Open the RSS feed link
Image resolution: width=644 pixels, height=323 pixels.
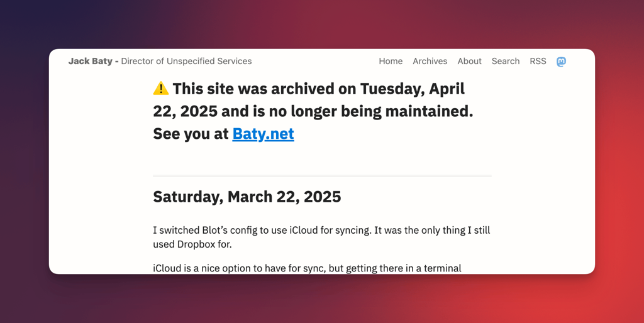click(x=538, y=62)
